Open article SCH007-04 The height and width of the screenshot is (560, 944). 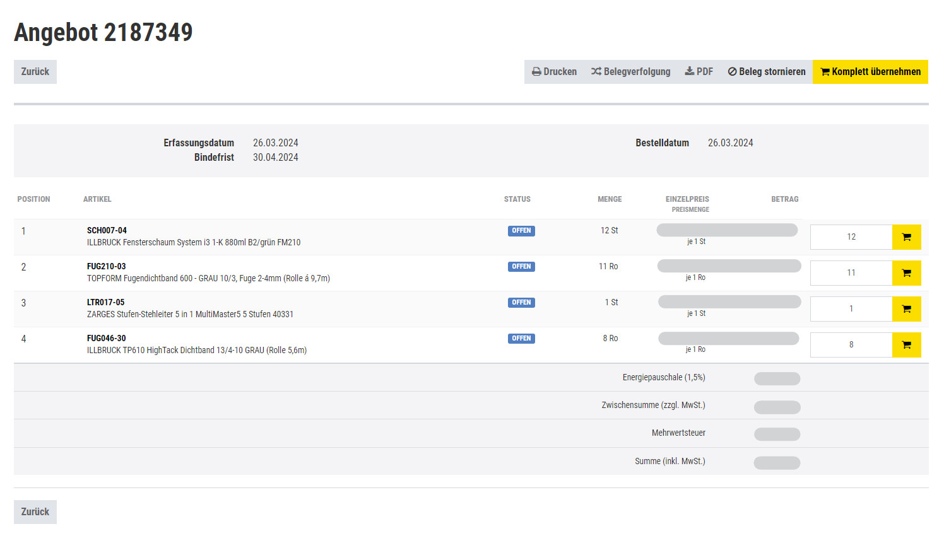(107, 231)
